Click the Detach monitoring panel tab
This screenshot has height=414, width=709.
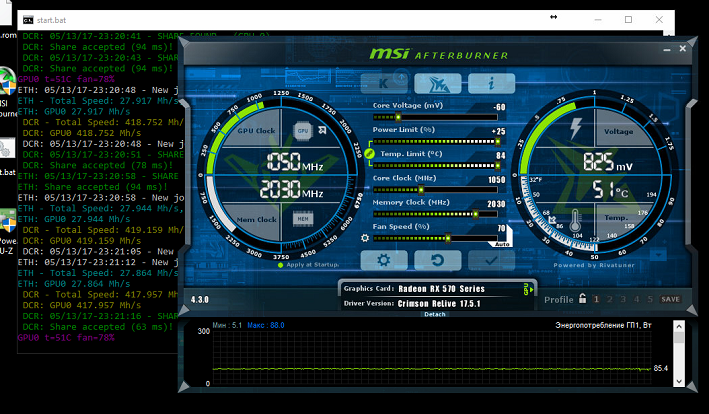[435, 314]
